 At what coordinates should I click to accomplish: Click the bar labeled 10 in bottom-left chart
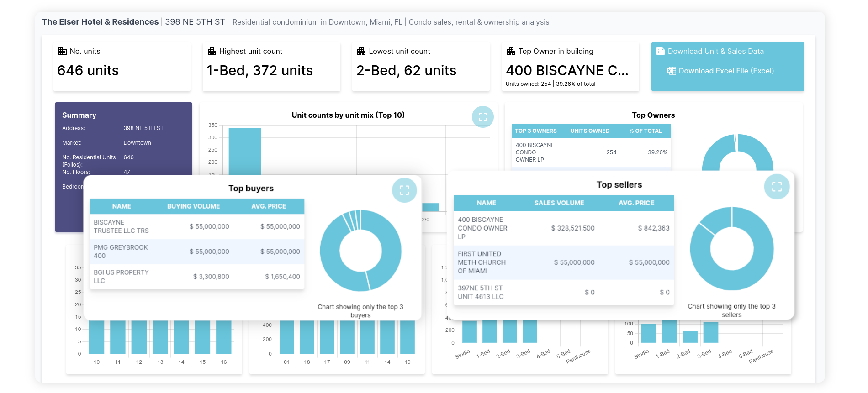click(97, 337)
